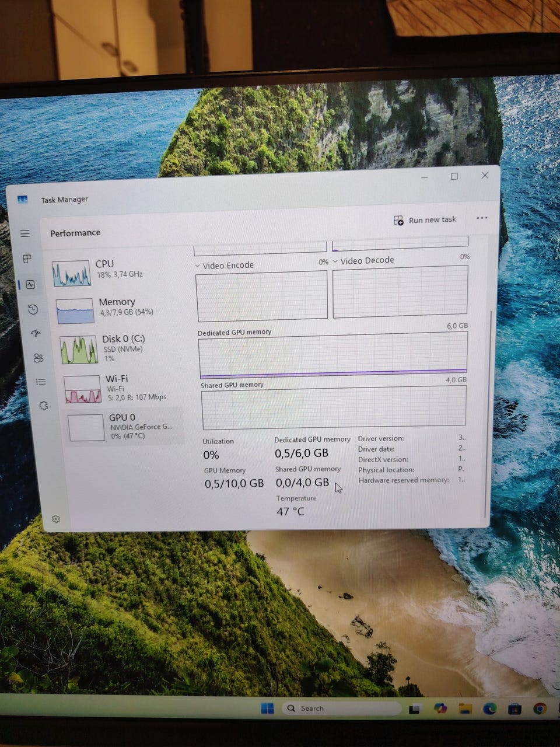Select the Performance page icon in sidebar
This screenshot has width=560, height=747.
(30, 285)
